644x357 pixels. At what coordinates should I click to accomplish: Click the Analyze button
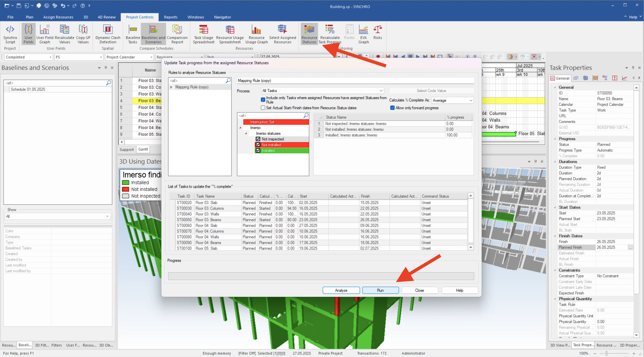341,290
